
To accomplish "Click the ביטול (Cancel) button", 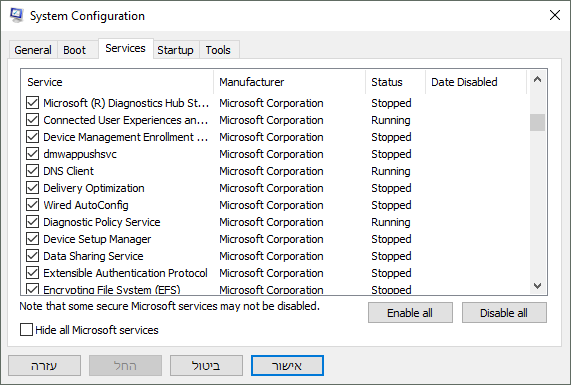I will click(206, 366).
